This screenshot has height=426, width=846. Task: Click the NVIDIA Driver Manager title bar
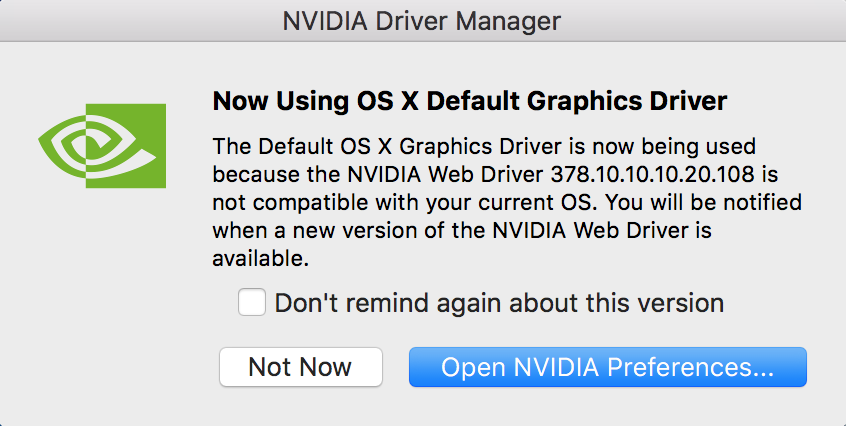pos(423,20)
